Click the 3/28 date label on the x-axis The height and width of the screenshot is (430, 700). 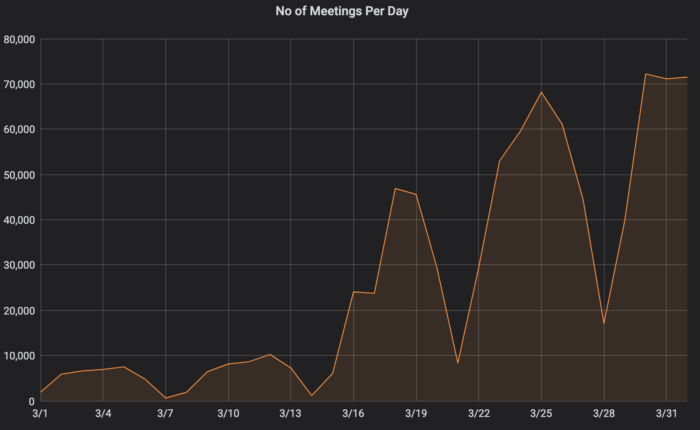tap(603, 413)
